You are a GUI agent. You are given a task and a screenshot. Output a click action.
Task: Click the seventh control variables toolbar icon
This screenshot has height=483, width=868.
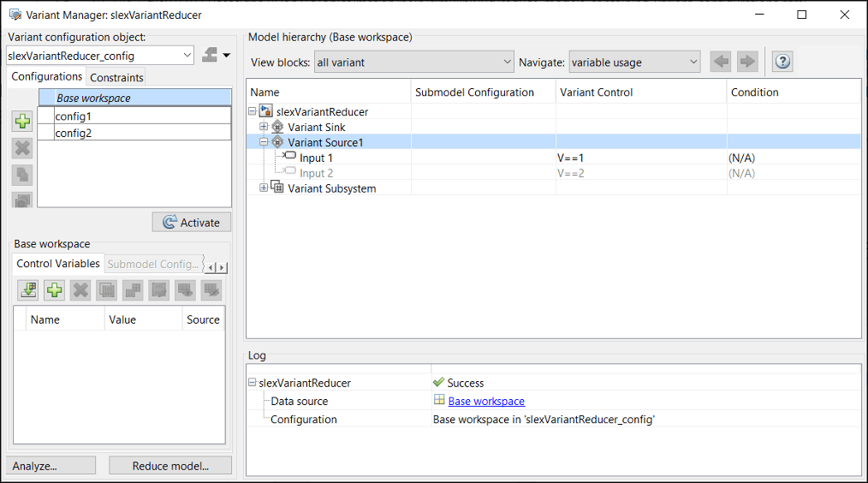point(185,289)
